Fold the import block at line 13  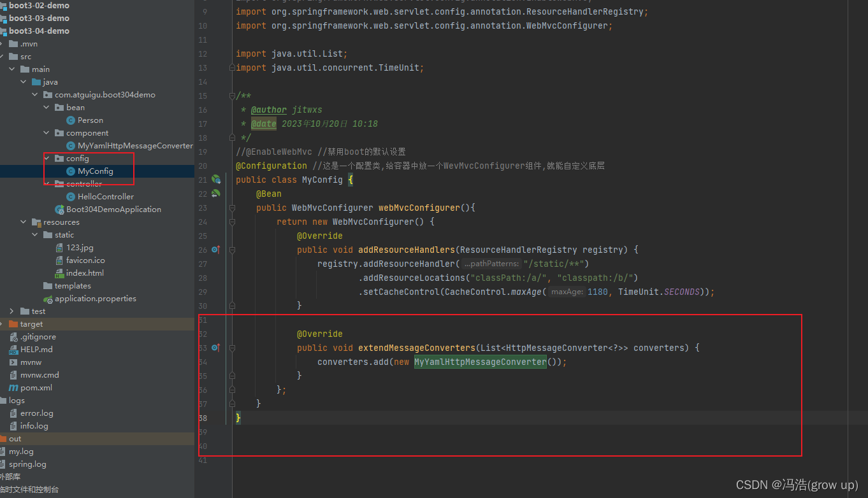(232, 68)
